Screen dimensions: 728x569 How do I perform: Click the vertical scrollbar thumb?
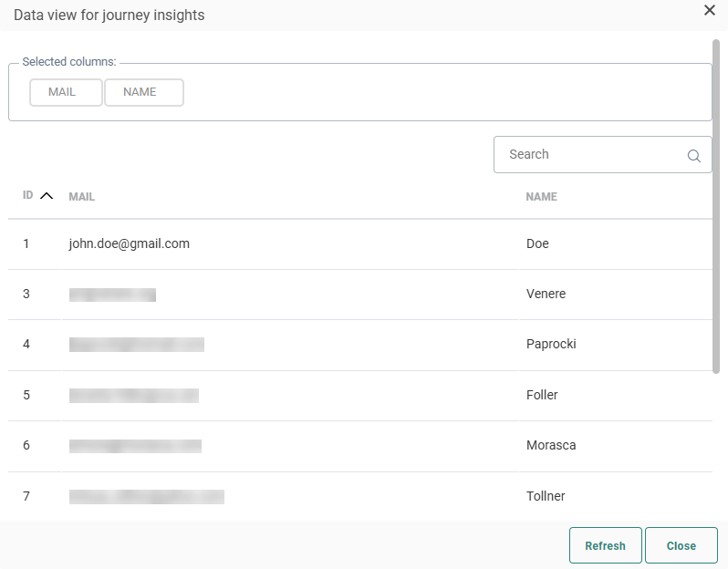coord(716,205)
